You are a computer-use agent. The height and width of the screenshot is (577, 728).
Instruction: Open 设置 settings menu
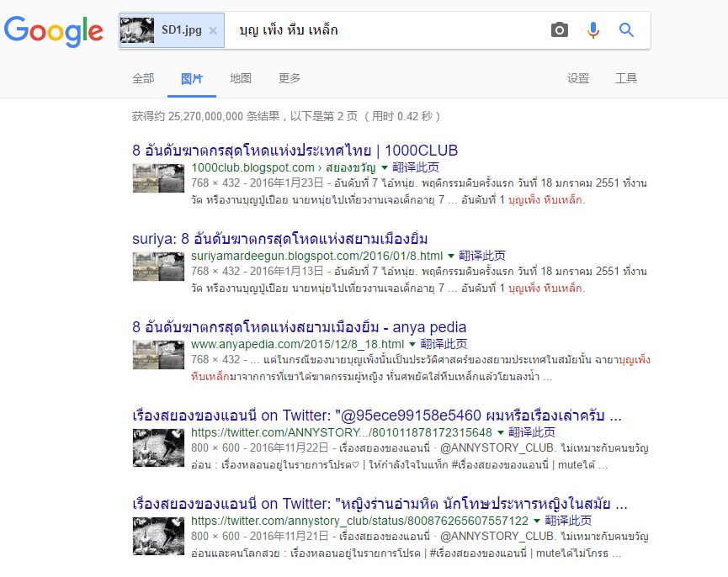point(578,78)
